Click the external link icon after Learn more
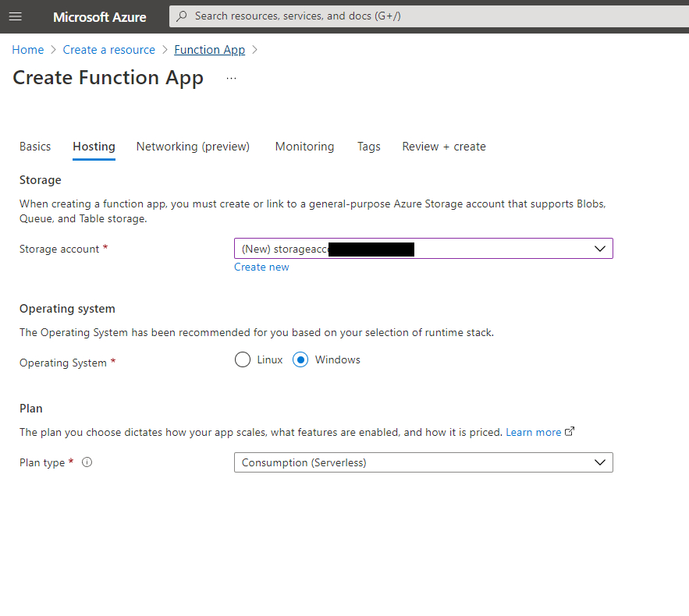The image size is (689, 616). point(570,432)
